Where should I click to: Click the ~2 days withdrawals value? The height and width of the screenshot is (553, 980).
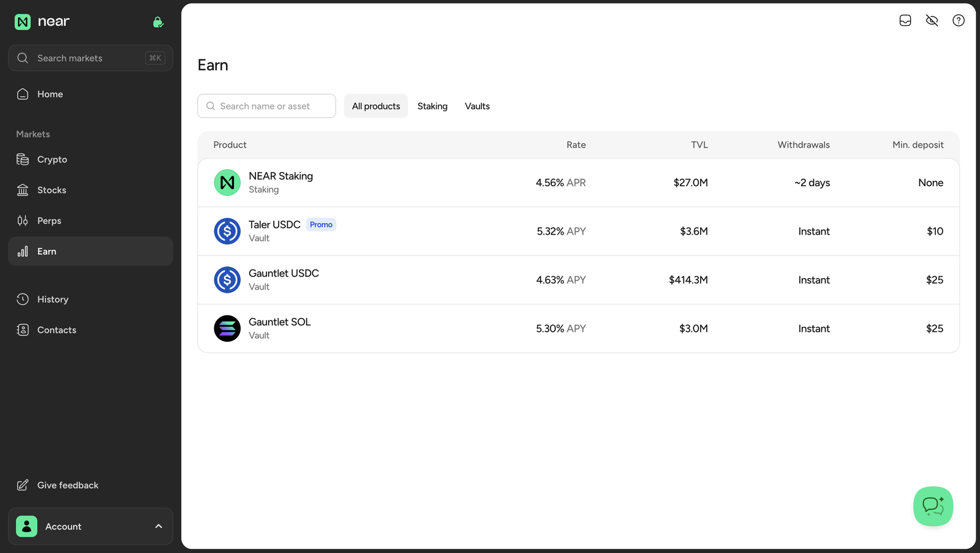(812, 182)
